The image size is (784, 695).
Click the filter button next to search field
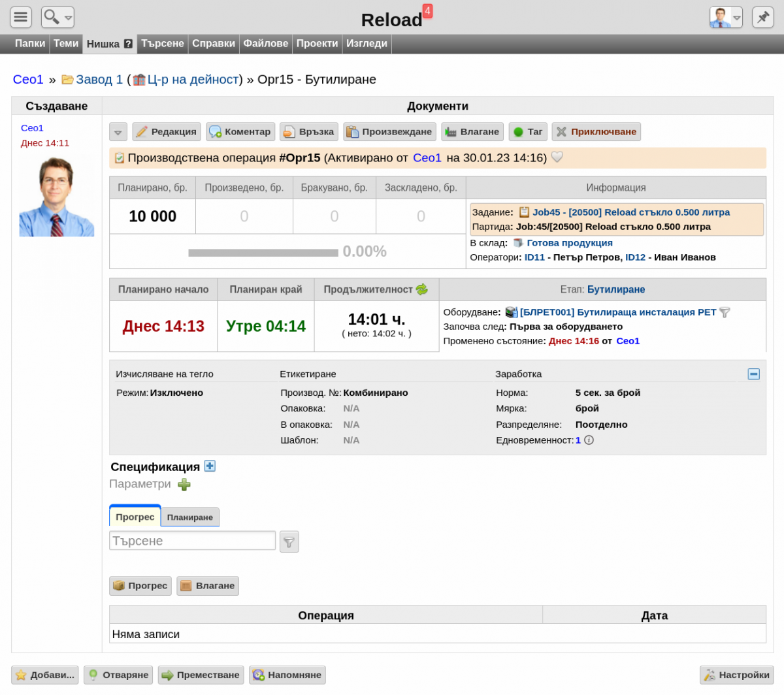pyautogui.click(x=289, y=541)
